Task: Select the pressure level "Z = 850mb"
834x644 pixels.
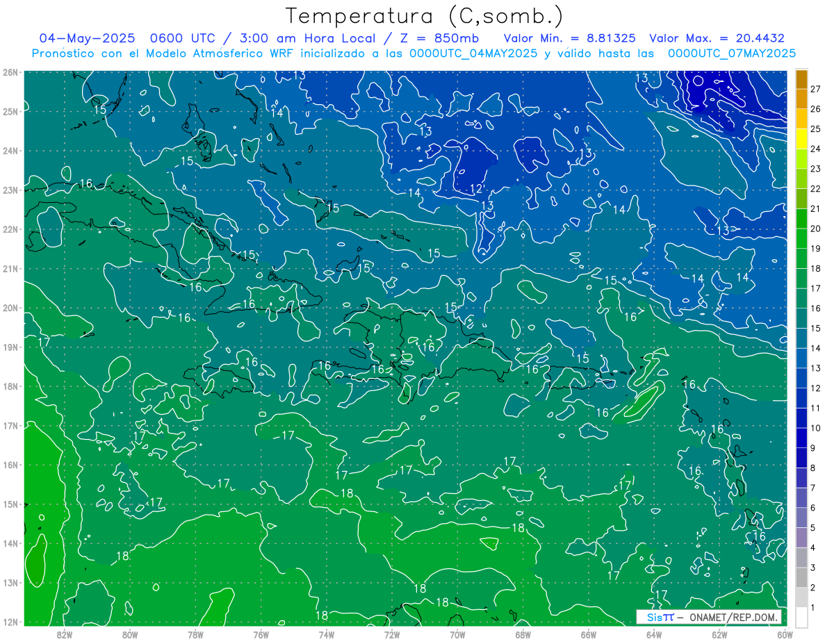Action: [x=439, y=38]
